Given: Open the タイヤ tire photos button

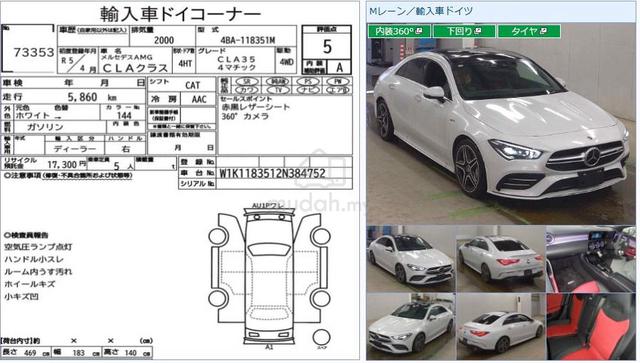Looking at the screenshot, I should click(529, 31).
